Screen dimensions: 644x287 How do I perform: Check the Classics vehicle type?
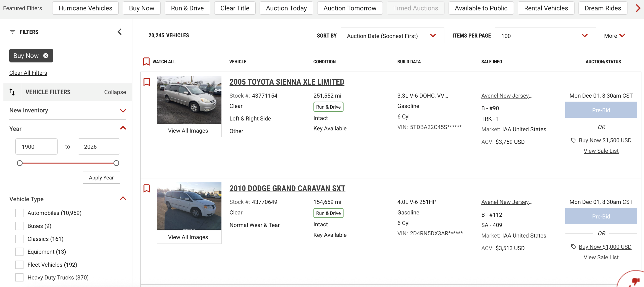click(19, 239)
